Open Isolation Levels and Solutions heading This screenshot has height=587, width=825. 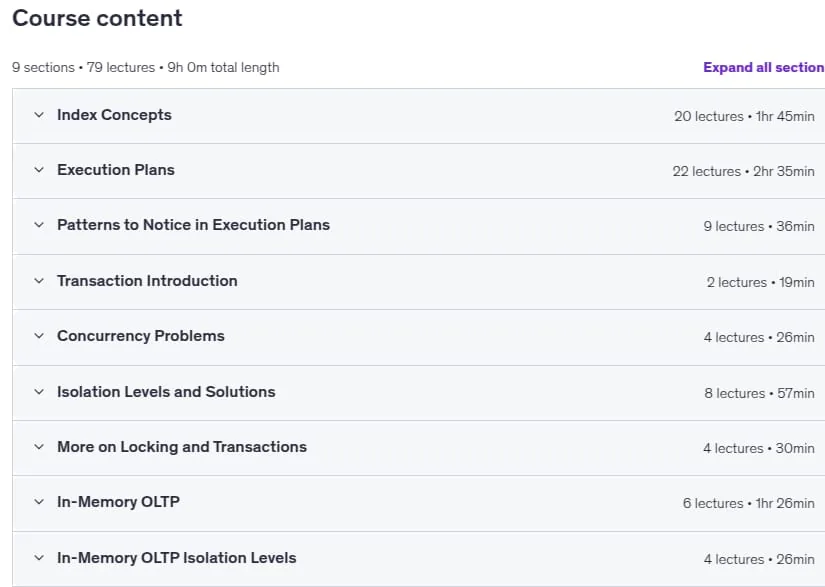pos(166,391)
